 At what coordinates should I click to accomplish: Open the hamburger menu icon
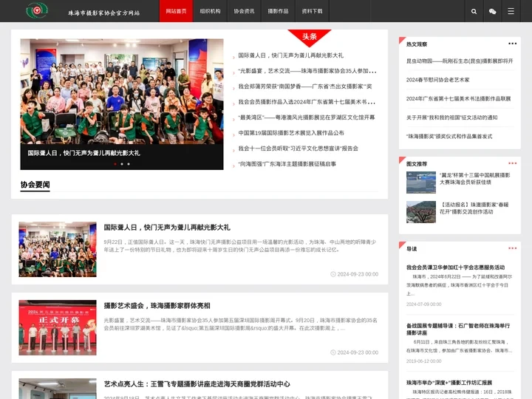coord(511,11)
